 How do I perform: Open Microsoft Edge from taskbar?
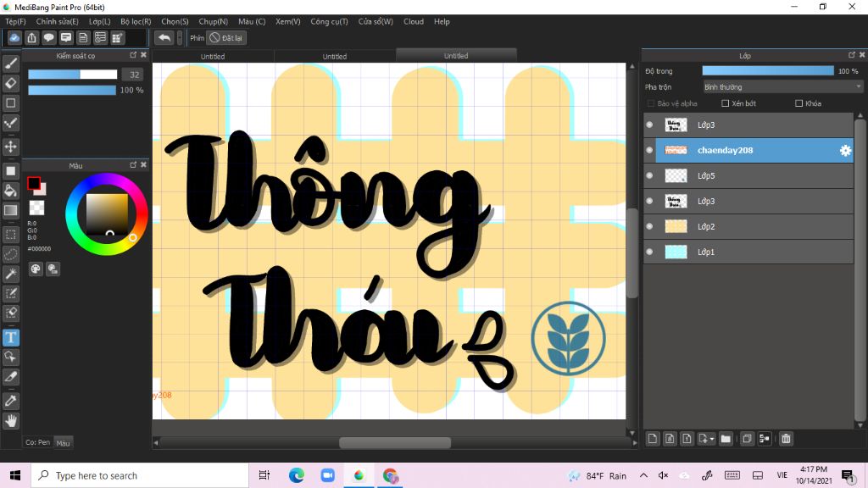pos(296,475)
